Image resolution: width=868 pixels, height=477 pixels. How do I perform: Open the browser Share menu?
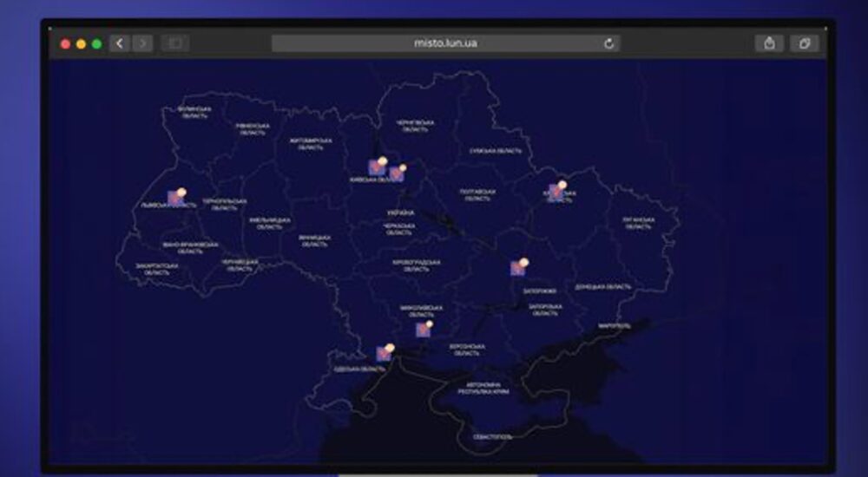(x=769, y=43)
